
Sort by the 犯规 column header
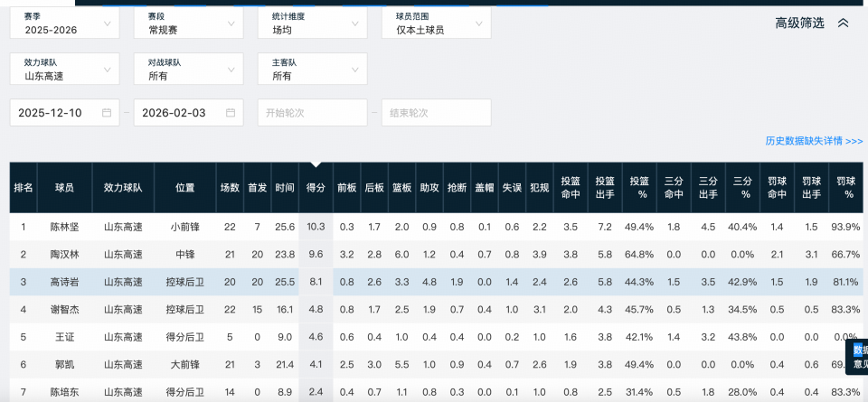click(539, 188)
